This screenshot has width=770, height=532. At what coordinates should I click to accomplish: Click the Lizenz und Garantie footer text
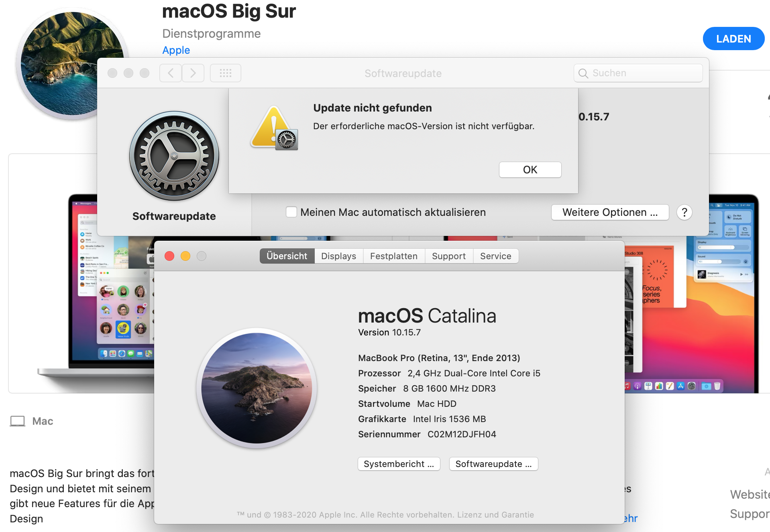click(495, 515)
